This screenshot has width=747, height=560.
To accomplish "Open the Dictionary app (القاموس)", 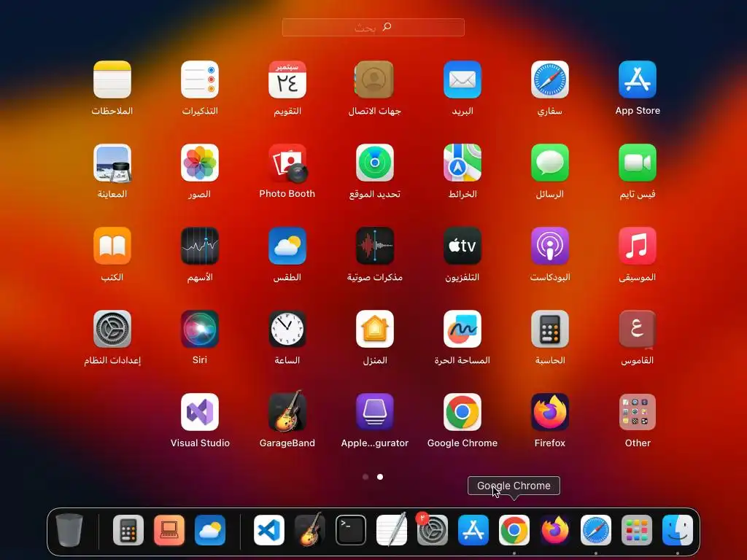I will click(x=638, y=329).
